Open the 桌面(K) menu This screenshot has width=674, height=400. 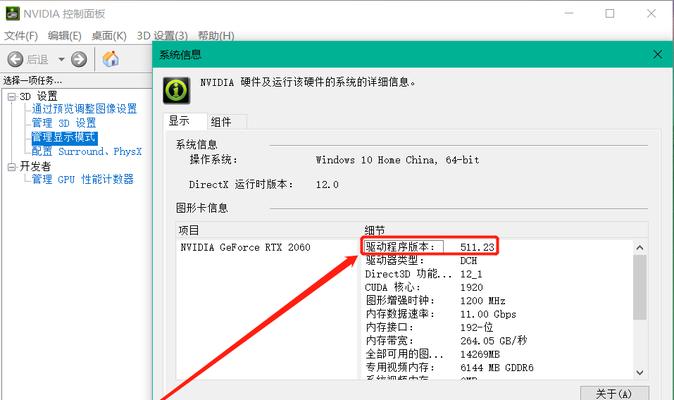tap(109, 36)
